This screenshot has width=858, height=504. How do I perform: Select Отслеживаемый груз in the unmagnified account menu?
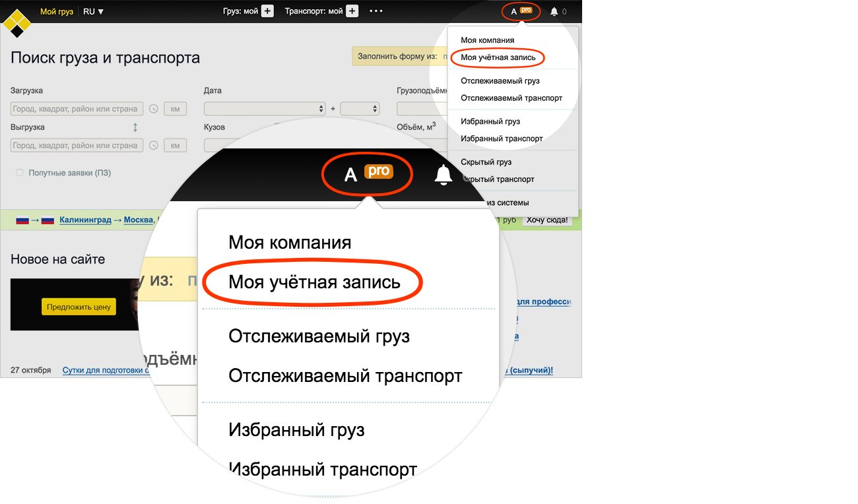[x=500, y=81]
